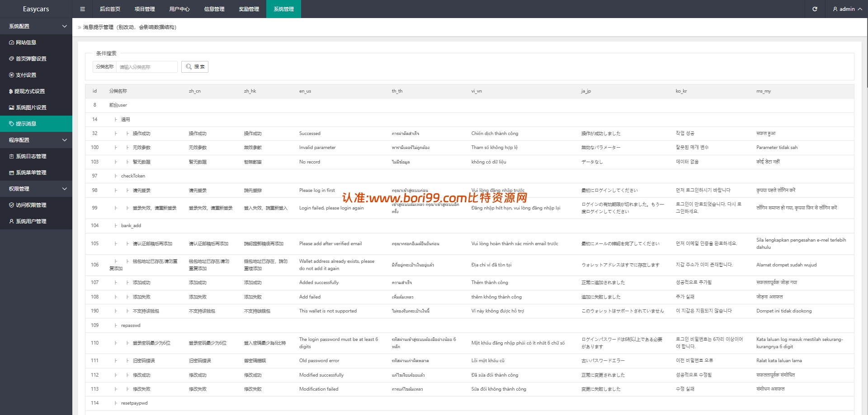Click the "Invalid parameter" cell
Viewport: 868px width, 415px height.
[317, 148]
